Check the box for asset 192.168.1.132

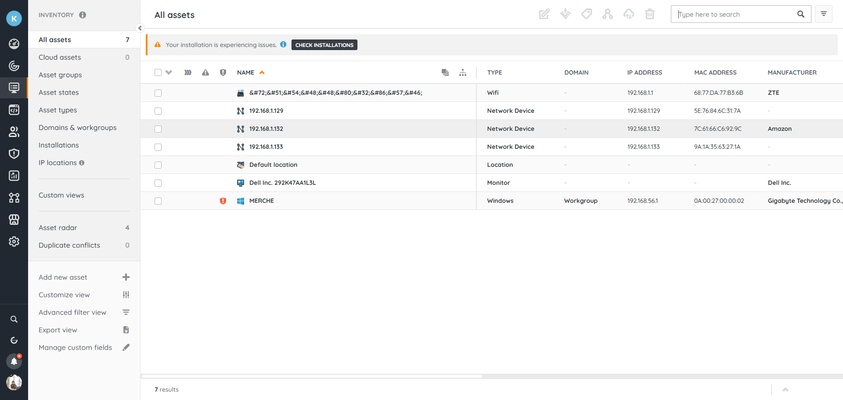pyautogui.click(x=158, y=129)
